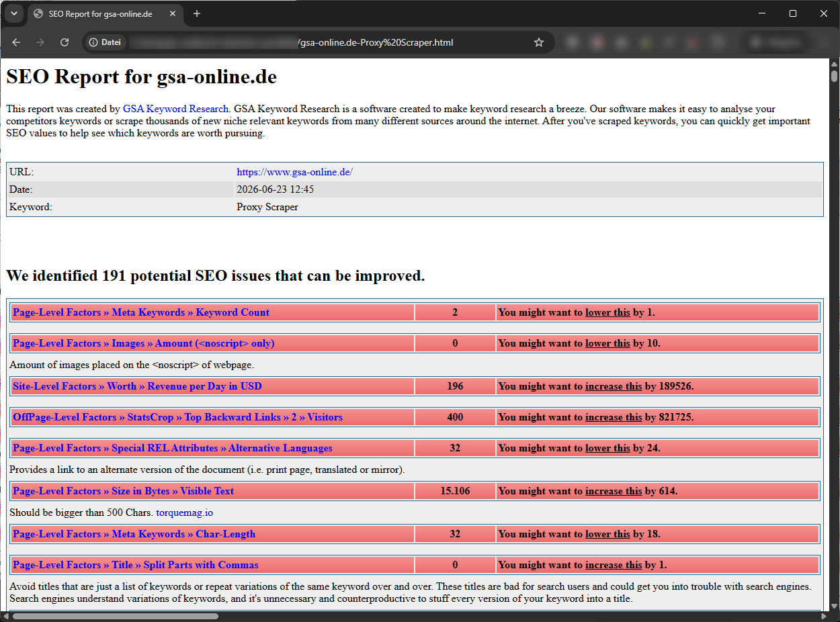Open Special REL Attributes Alternative Languages link

(173, 448)
